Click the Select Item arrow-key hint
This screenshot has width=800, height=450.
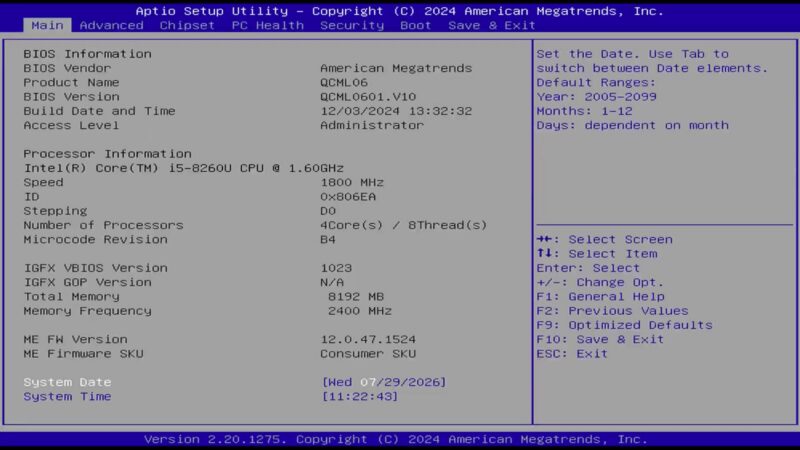tap(597, 254)
